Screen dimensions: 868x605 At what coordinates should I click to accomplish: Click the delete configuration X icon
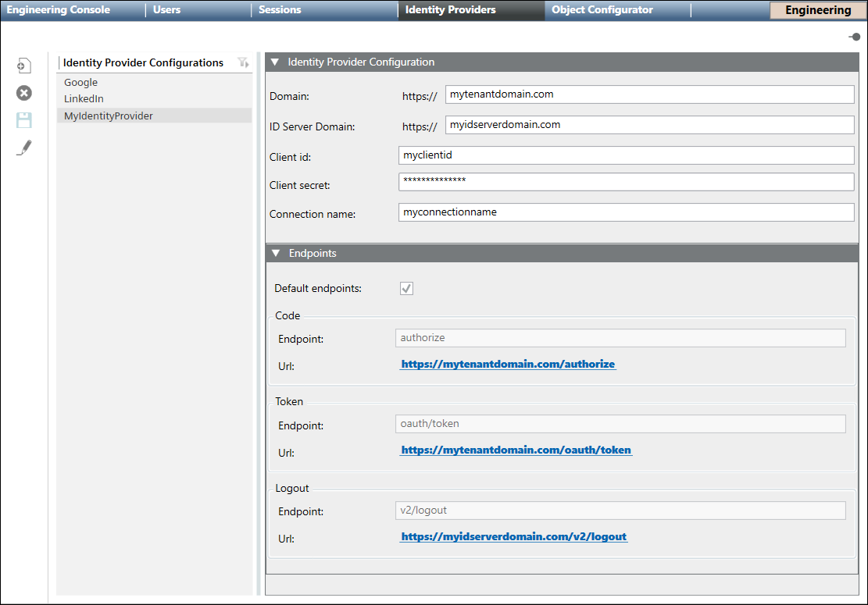24,93
